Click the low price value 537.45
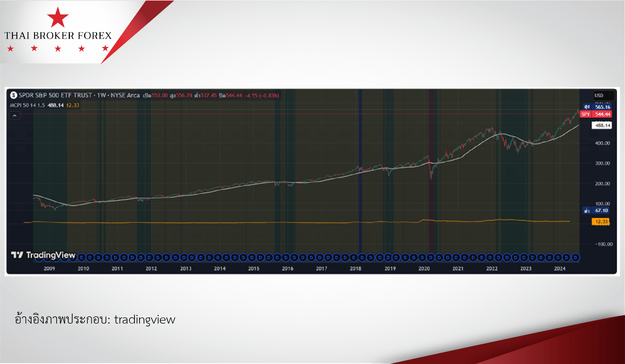The image size is (625, 364). coord(208,96)
